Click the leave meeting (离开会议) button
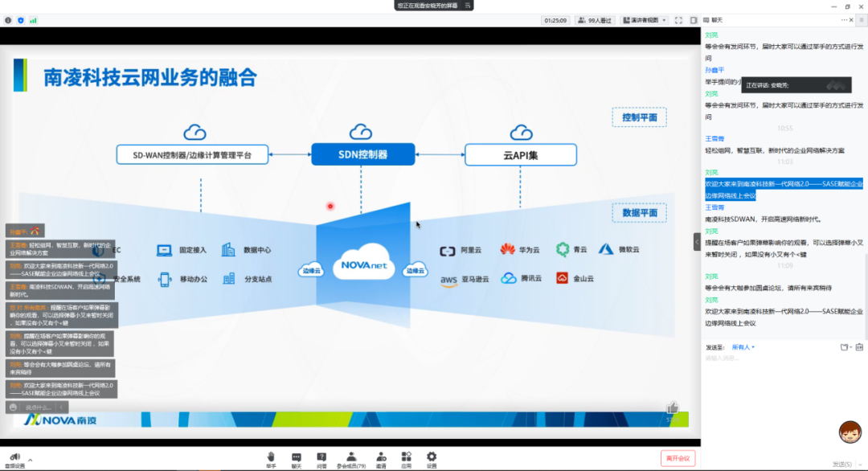The image size is (868, 471). [678, 458]
